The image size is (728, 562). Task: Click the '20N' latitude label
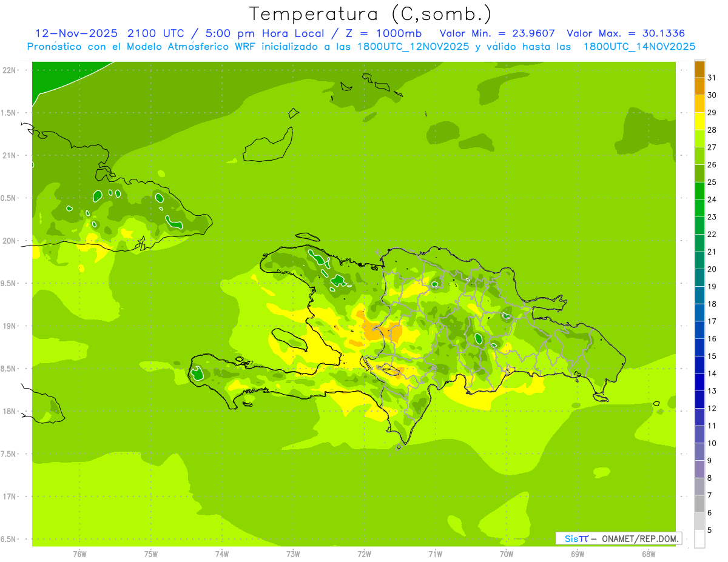10,241
